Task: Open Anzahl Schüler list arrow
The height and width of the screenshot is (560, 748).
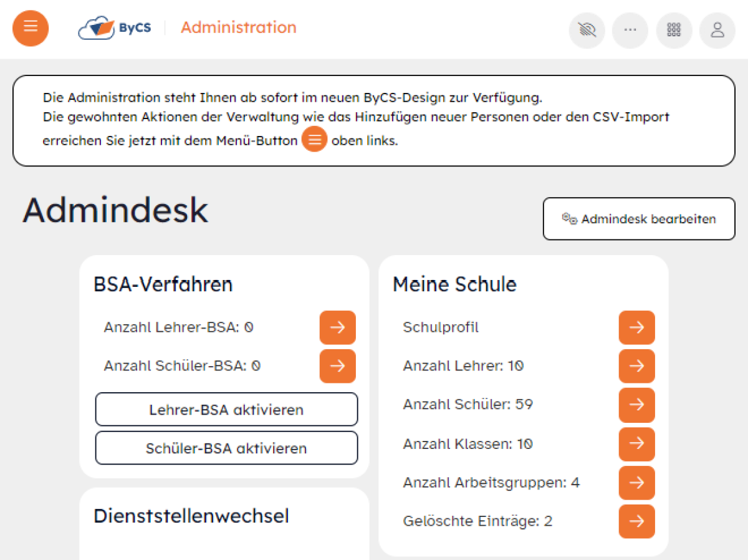Action: 637,405
